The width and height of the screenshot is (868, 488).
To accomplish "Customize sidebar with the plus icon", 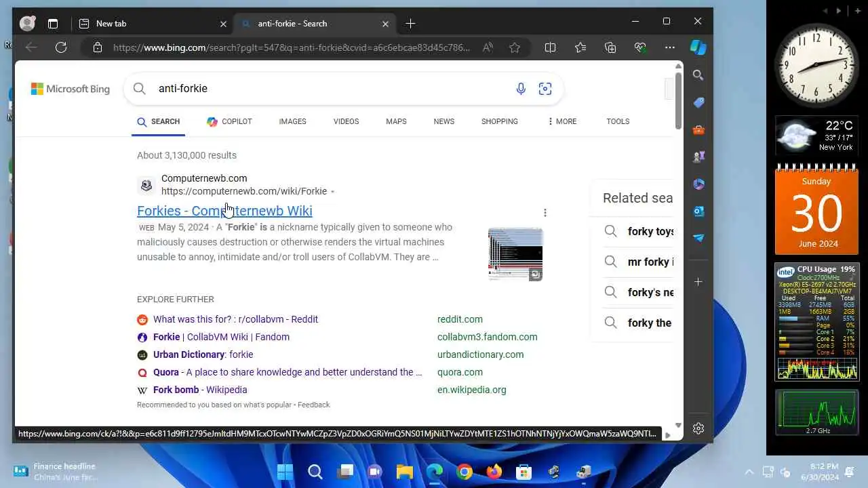I will pyautogui.click(x=698, y=281).
